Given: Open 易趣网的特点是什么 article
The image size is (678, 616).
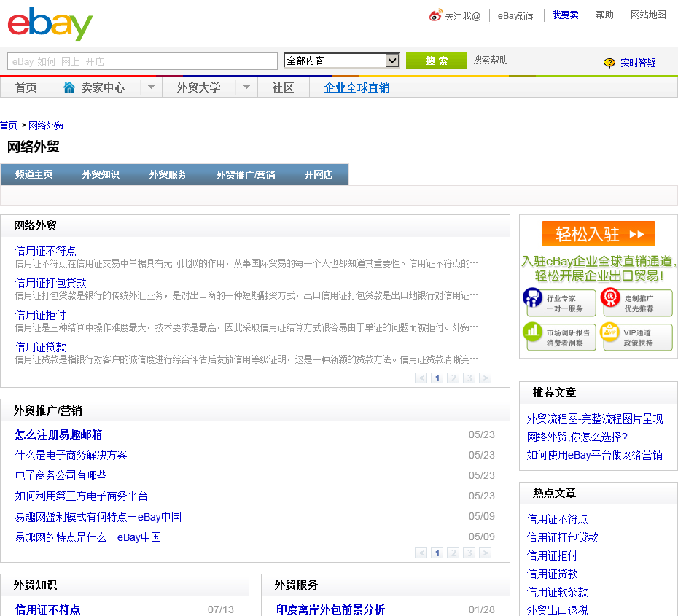Looking at the screenshot, I should 87,537.
